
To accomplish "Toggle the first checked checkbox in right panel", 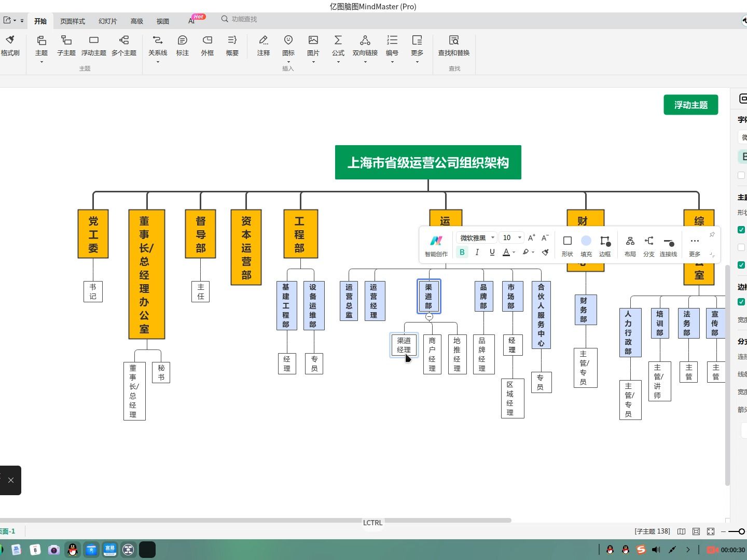I will pyautogui.click(x=741, y=230).
